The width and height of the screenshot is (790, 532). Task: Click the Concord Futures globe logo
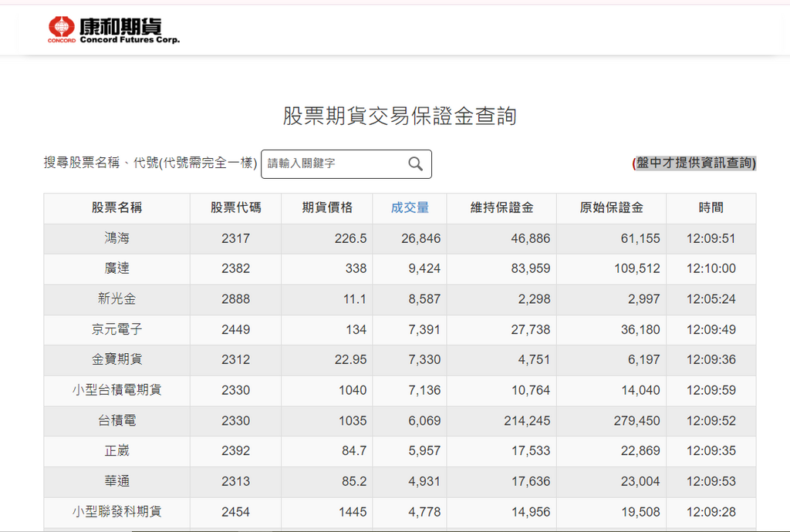pos(62,29)
